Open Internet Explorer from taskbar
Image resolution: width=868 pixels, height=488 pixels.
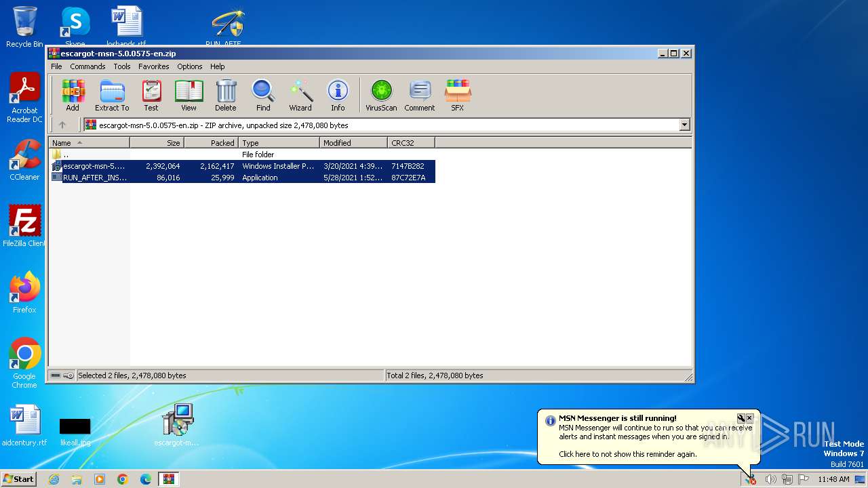pos(54,479)
